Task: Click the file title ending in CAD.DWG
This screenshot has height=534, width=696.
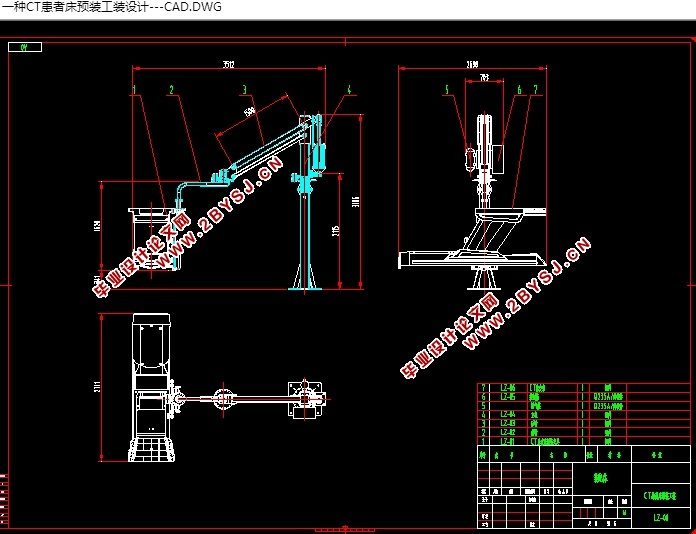Action: [x=111, y=7]
